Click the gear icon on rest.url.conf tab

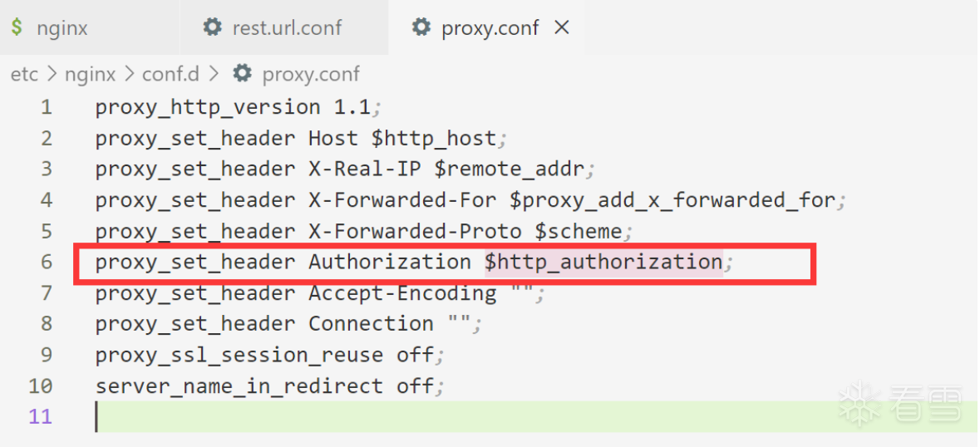point(213,27)
